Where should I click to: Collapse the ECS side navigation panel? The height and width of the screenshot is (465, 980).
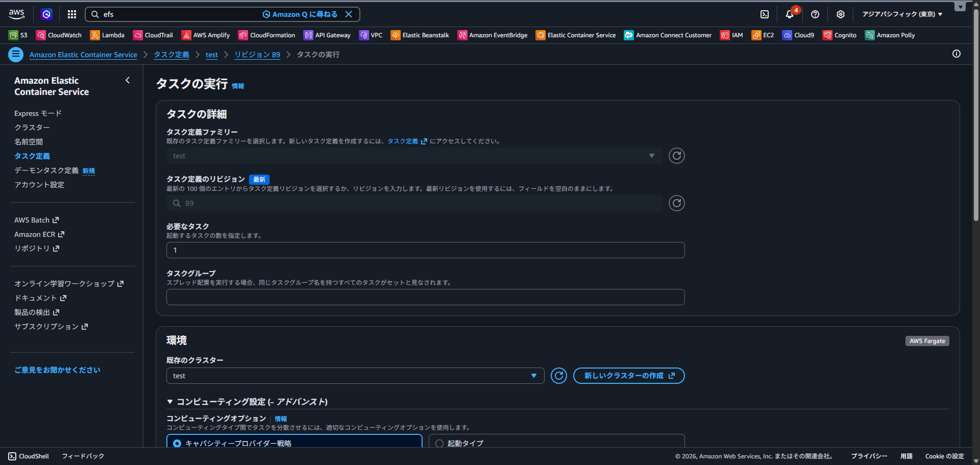click(128, 80)
